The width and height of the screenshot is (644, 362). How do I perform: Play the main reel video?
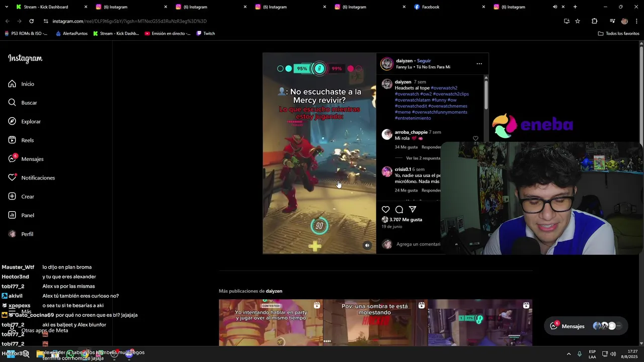pyautogui.click(x=319, y=153)
